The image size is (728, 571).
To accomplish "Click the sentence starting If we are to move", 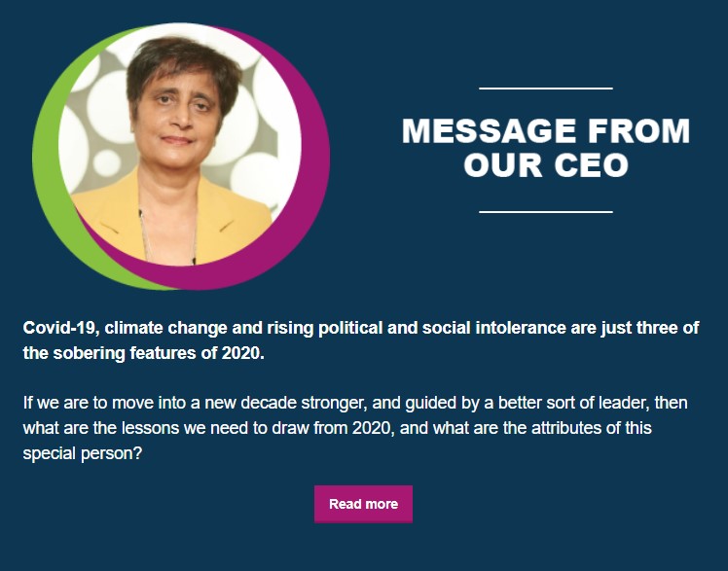I will (x=355, y=428).
